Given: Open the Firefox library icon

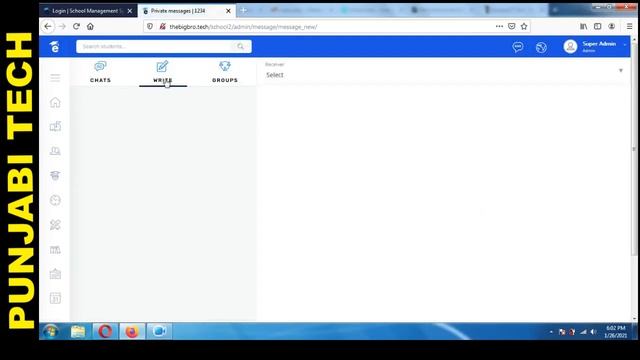Looking at the screenshot, I should click(x=584, y=26).
